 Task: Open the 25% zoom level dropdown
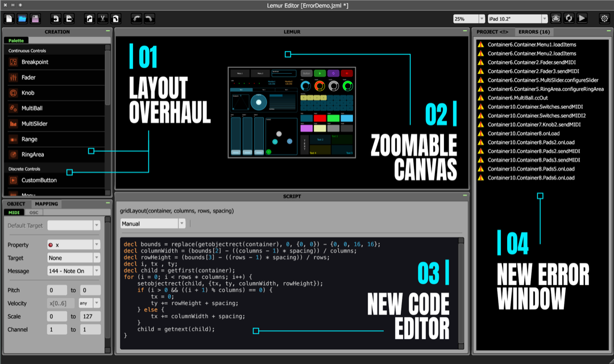tap(469, 19)
